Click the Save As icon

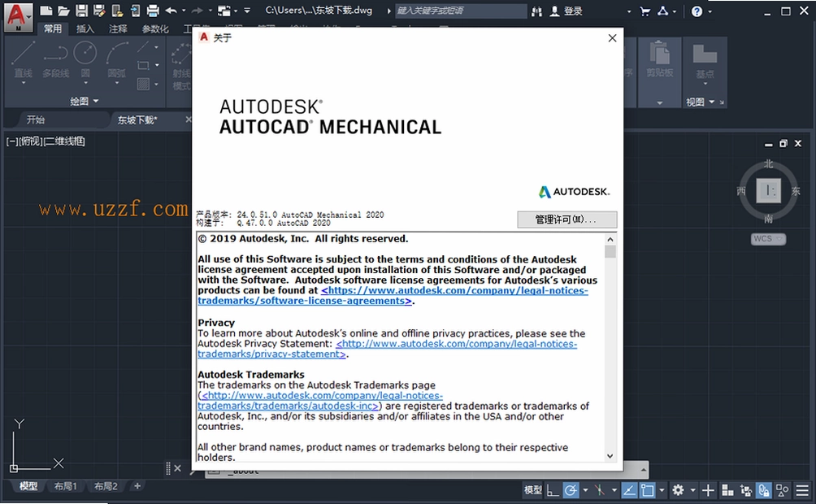pyautogui.click(x=99, y=11)
